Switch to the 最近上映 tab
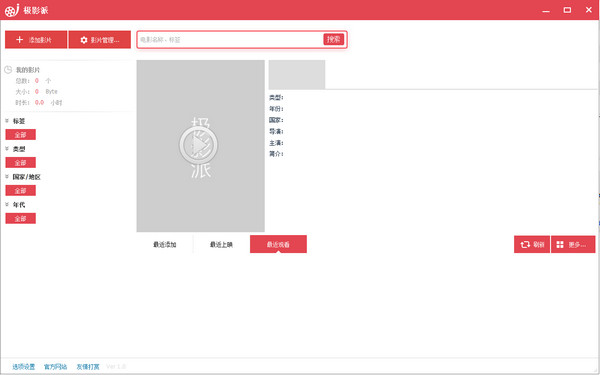The height and width of the screenshot is (375, 600). coord(221,245)
